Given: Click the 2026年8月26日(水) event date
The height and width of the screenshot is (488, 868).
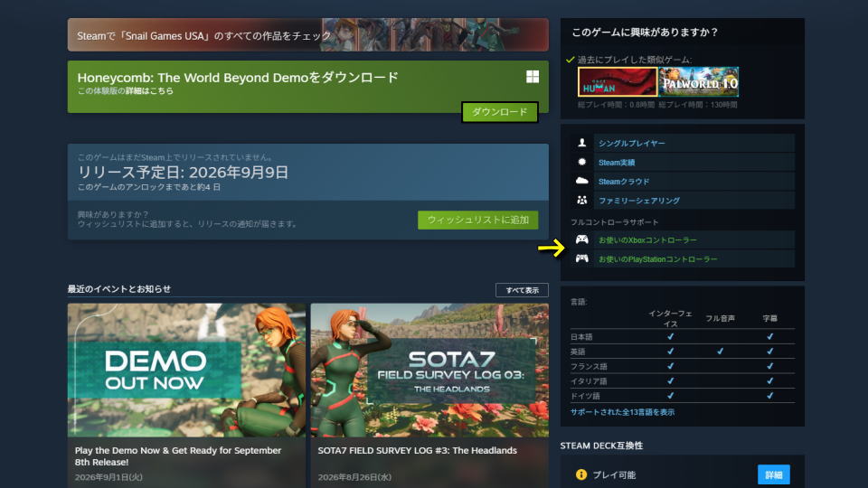Looking at the screenshot, I should click(354, 477).
